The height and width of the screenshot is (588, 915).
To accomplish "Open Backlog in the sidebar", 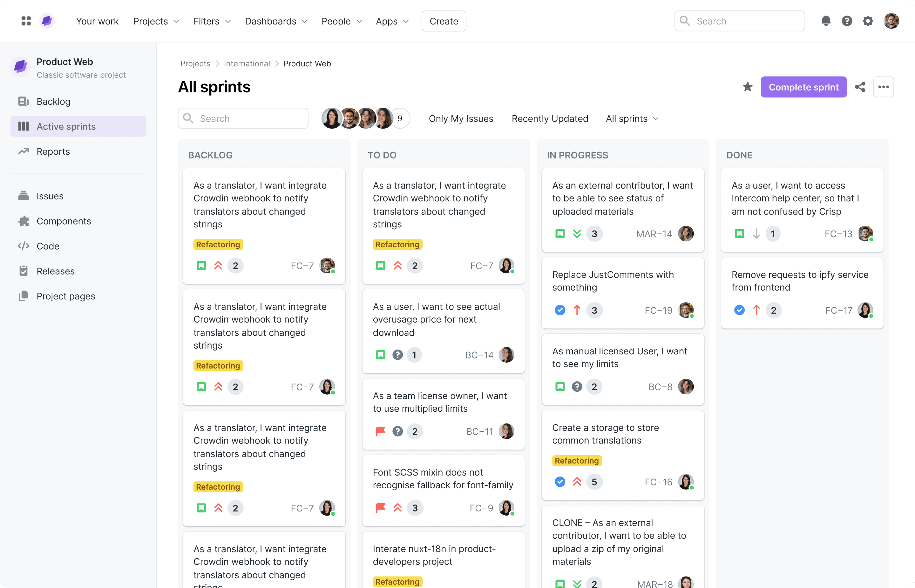I will point(53,102).
